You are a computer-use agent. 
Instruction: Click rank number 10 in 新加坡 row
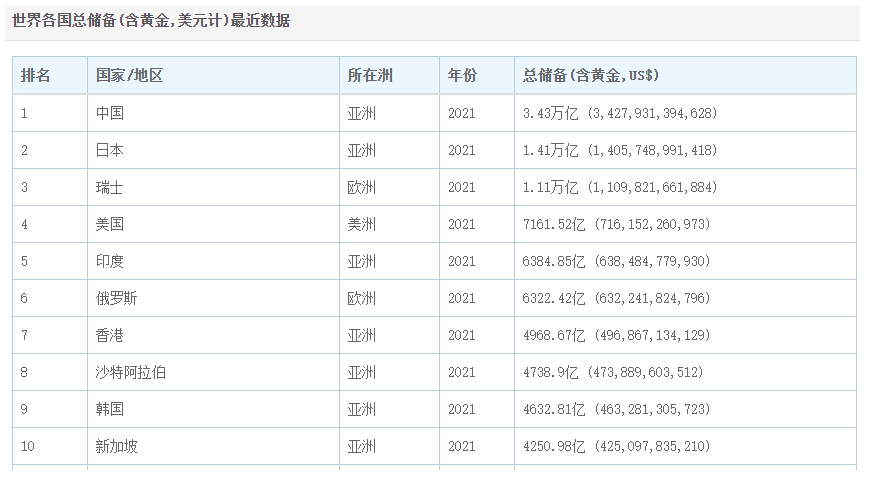pos(28,446)
